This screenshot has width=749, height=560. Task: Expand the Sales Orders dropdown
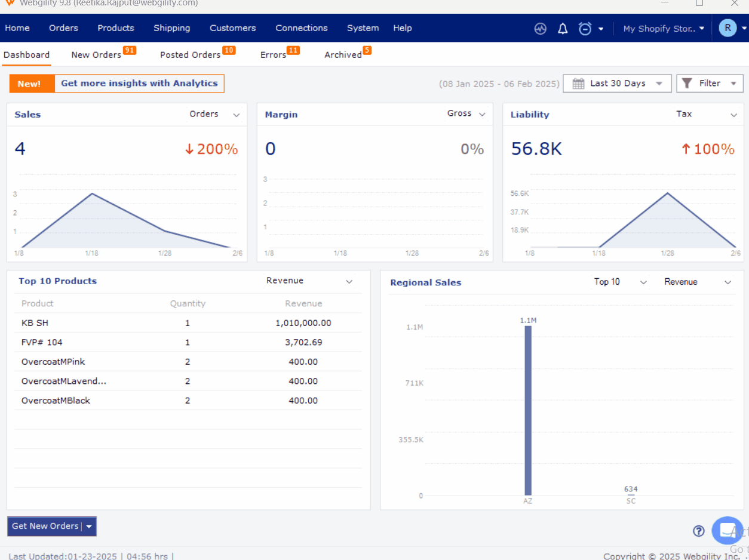pos(237,115)
